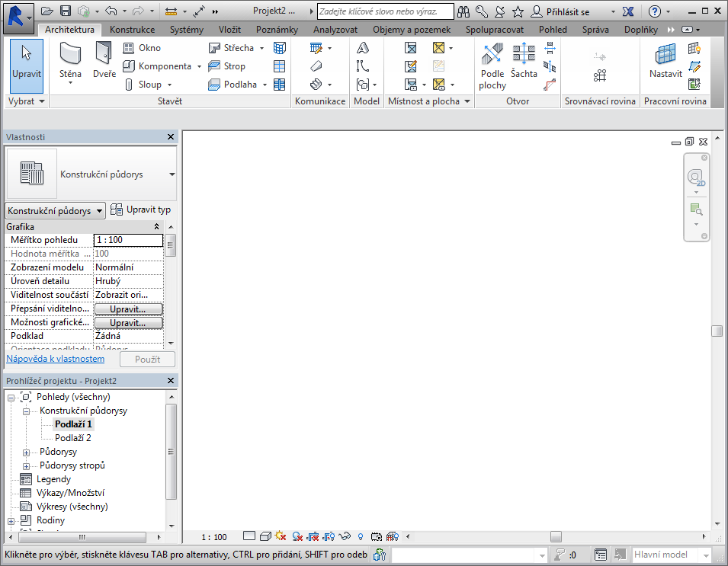Click the Střecha roof tool
This screenshot has width=728, height=566.
click(x=232, y=48)
